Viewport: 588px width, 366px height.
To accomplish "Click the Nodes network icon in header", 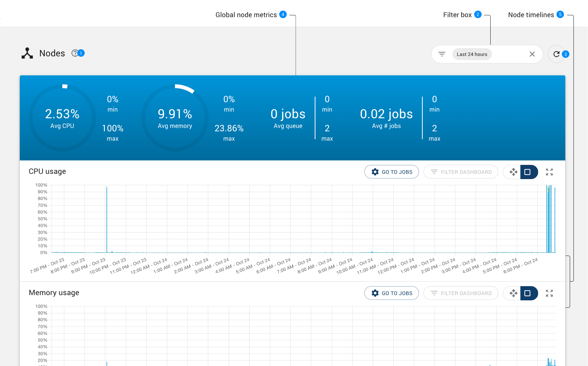I will tap(27, 53).
